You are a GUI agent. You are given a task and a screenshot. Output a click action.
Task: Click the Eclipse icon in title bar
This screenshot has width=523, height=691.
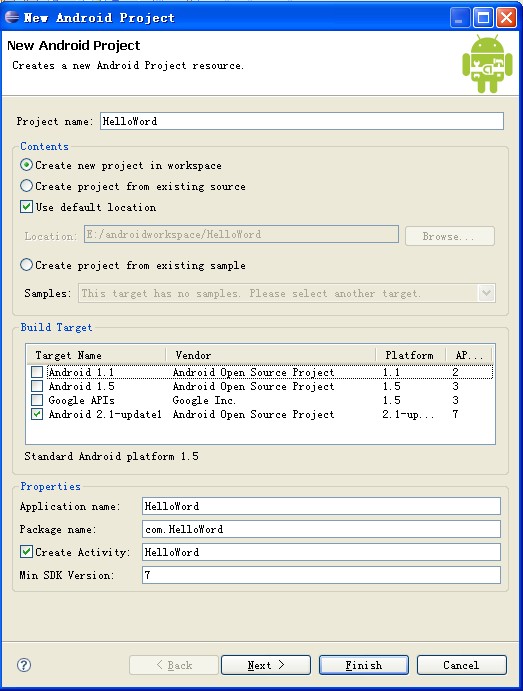tap(12, 17)
